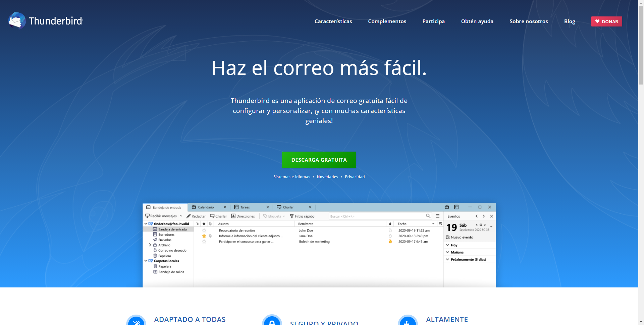
Task: Click the attachment column header icon
Action: coord(210,224)
